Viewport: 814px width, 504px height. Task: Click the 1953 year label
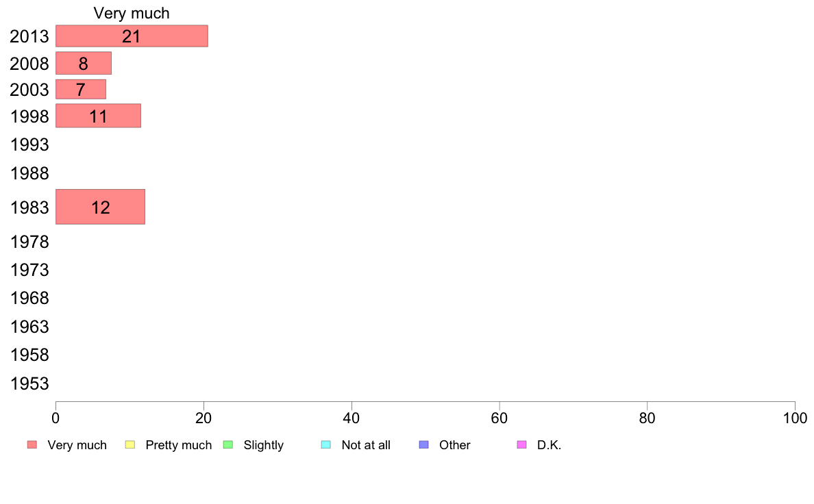29,383
